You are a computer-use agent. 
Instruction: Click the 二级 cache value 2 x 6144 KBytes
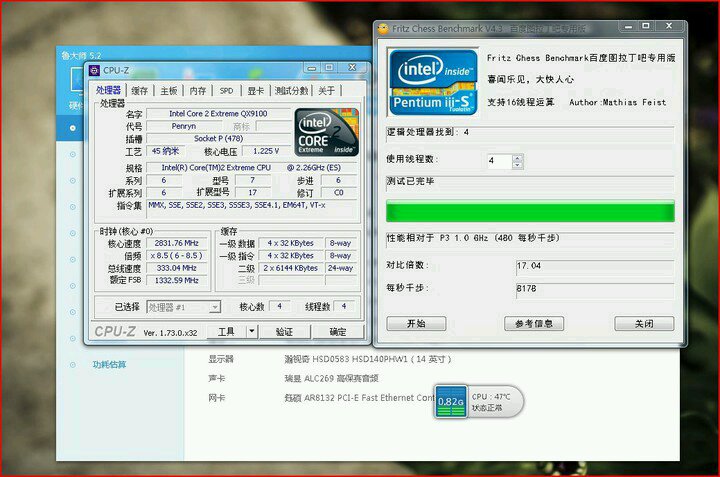290,268
